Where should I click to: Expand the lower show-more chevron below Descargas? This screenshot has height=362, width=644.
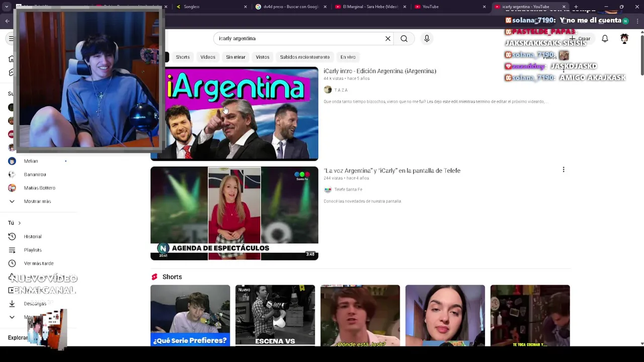[x=12, y=317]
